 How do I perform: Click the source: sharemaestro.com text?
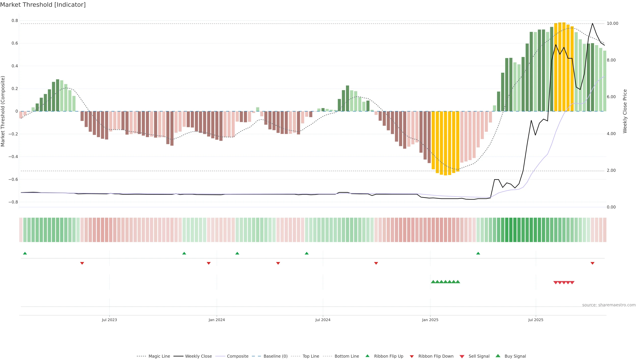[609, 305]
